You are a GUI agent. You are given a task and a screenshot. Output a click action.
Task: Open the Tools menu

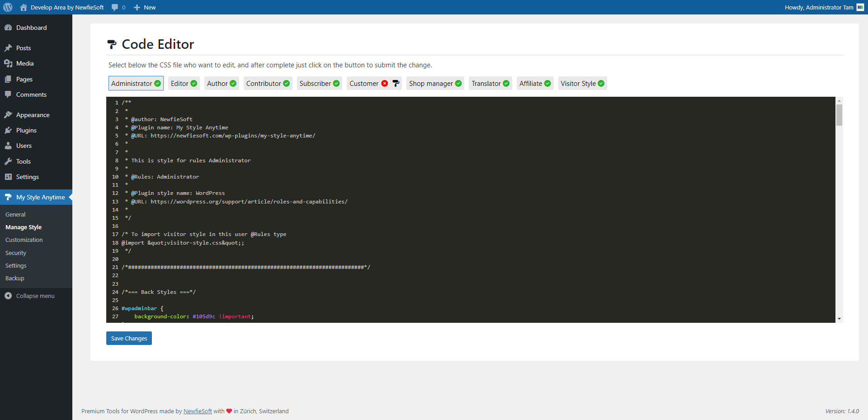tap(36, 161)
